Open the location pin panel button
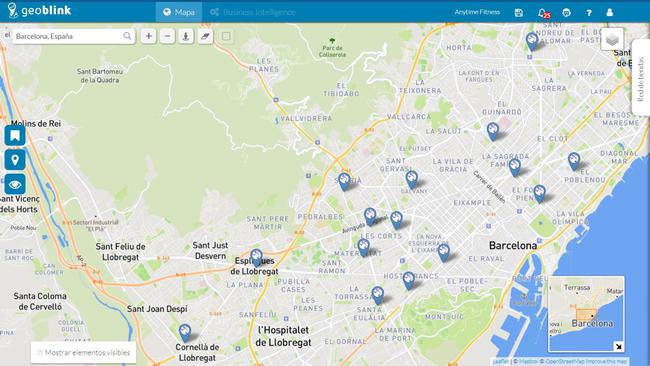This screenshot has width=650, height=366. coord(15,160)
